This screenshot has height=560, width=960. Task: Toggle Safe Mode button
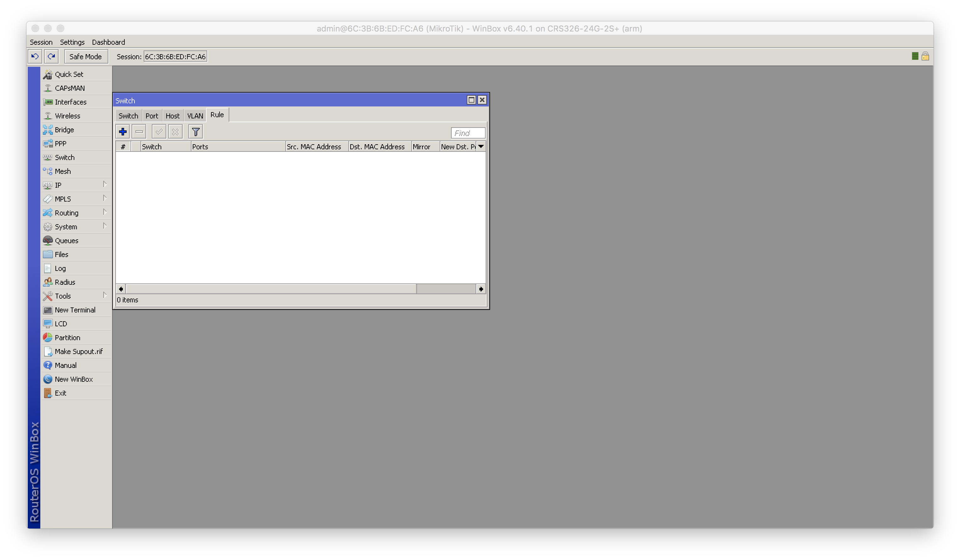[86, 56]
